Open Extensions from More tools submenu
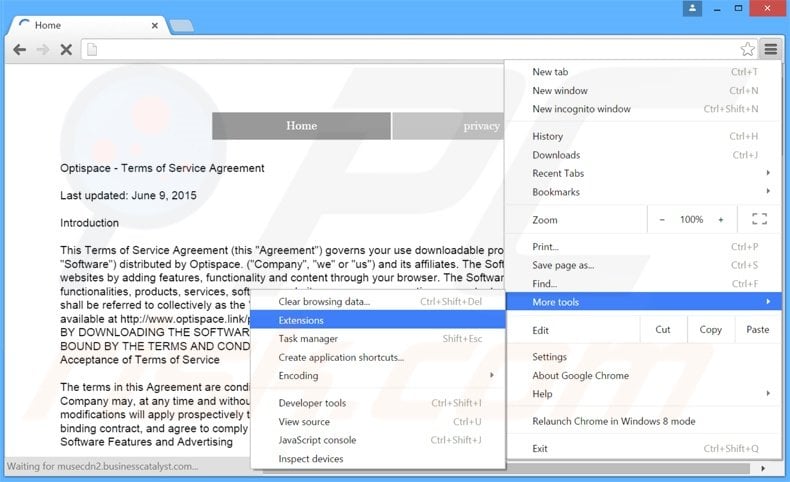This screenshot has height=482, width=790. (x=378, y=320)
